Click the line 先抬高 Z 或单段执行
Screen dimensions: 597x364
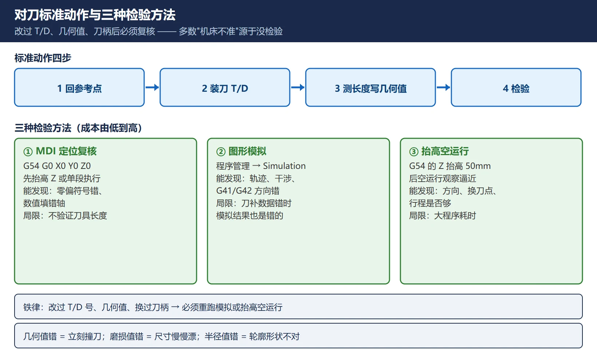[62, 178]
